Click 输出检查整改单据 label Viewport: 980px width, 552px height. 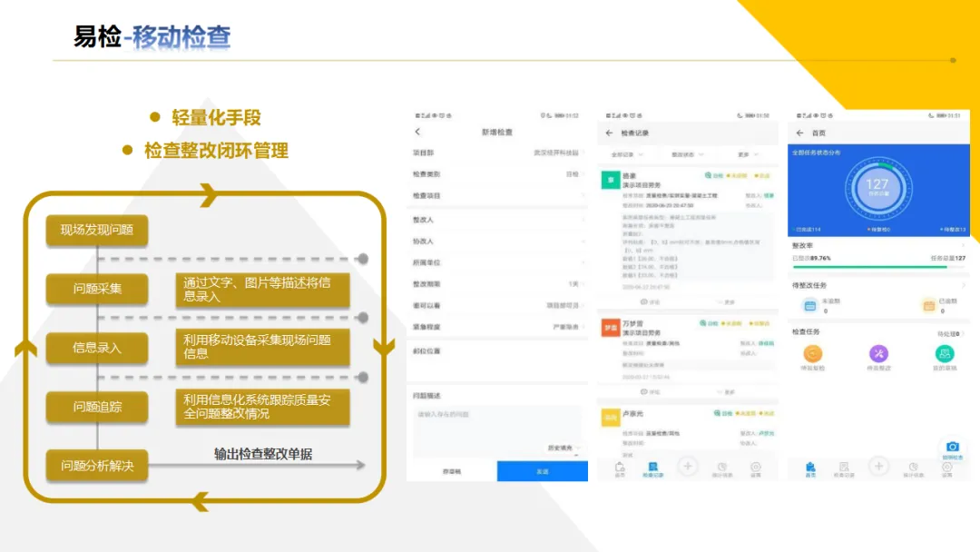click(x=263, y=454)
